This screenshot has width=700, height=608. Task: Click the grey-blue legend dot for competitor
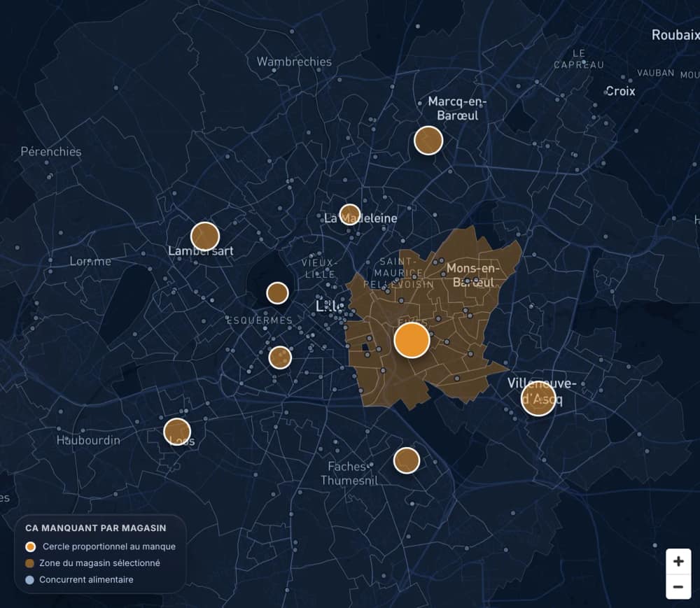[29, 580]
